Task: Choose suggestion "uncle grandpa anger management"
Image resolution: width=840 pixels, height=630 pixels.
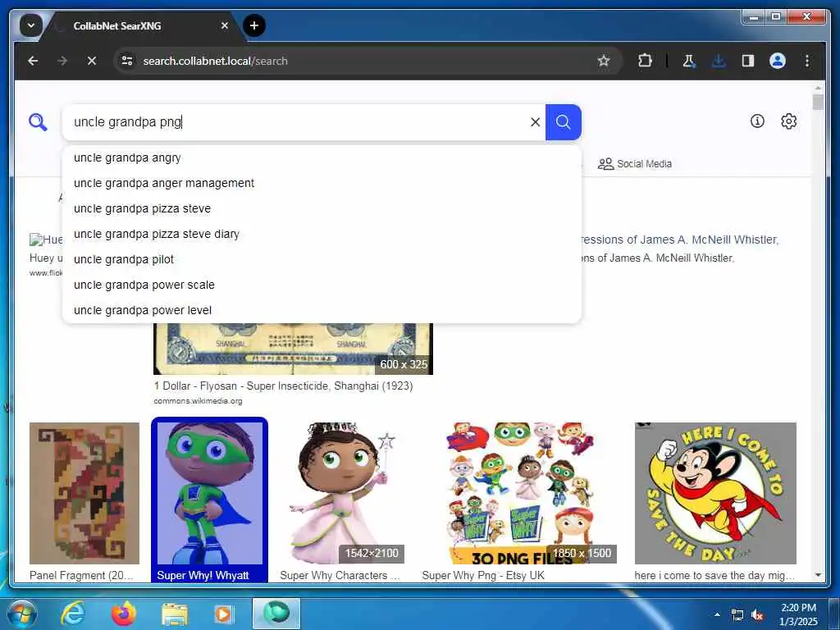Action: (322, 183)
